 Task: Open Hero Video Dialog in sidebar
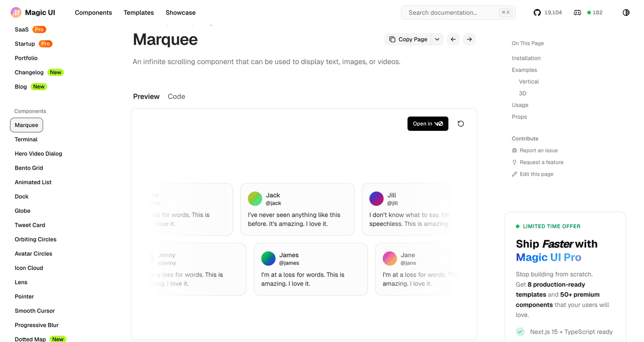tap(38, 154)
